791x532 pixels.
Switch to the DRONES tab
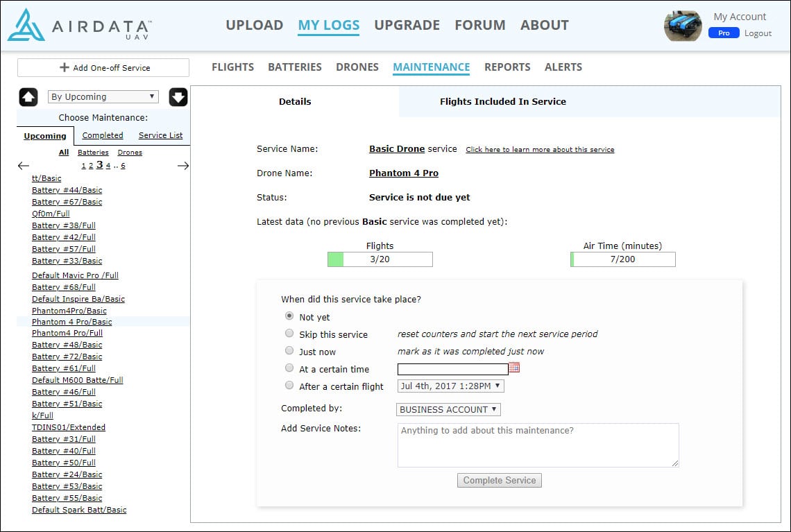pyautogui.click(x=357, y=67)
